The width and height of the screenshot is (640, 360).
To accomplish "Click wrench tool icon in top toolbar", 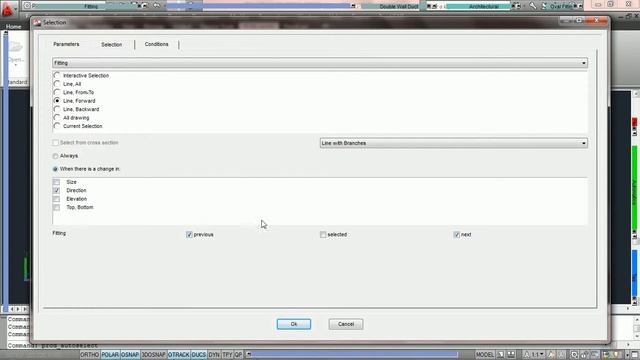I will click(x=533, y=6).
